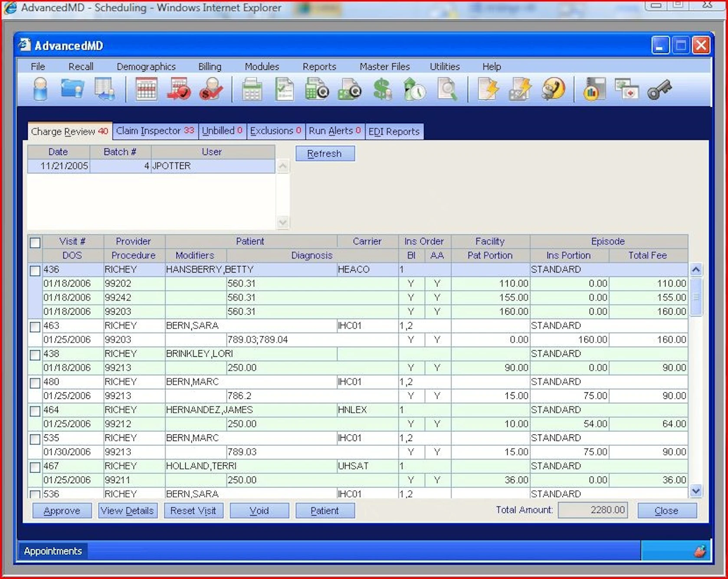Select the checkbox for visit 438 BRINKLEY,LORI
This screenshot has height=579, width=728.
coord(35,355)
